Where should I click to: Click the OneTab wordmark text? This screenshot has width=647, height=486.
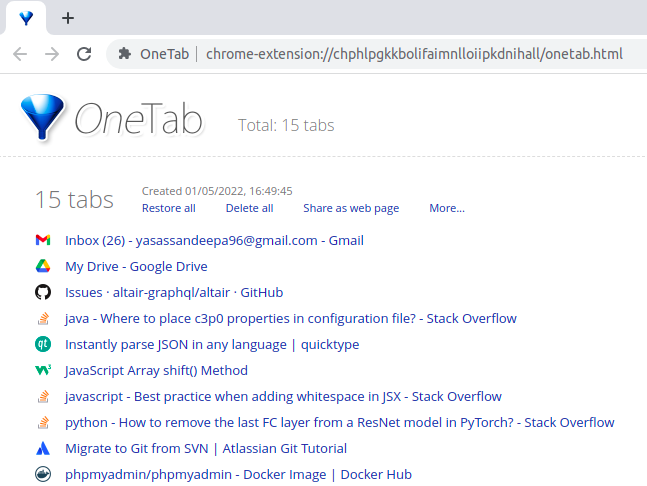click(138, 119)
